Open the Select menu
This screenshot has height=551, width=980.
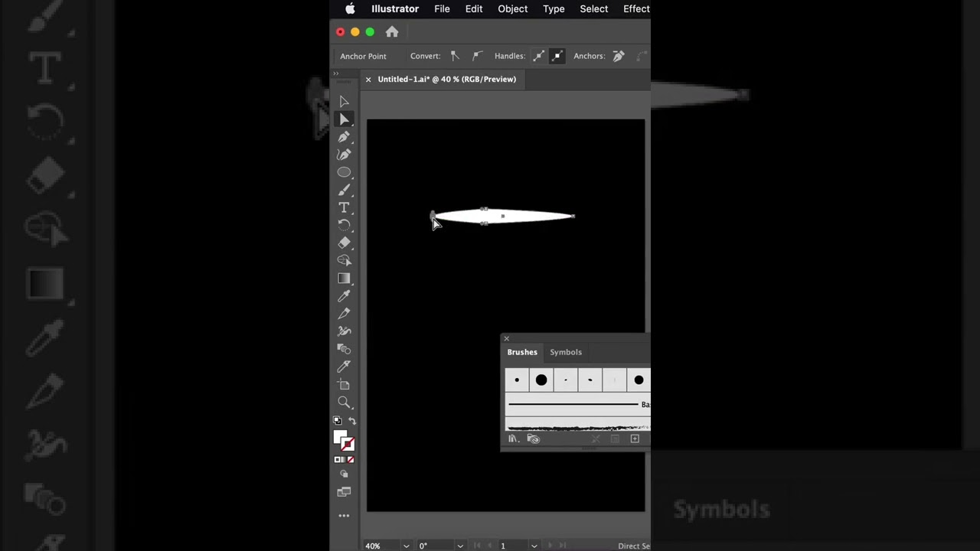point(594,9)
